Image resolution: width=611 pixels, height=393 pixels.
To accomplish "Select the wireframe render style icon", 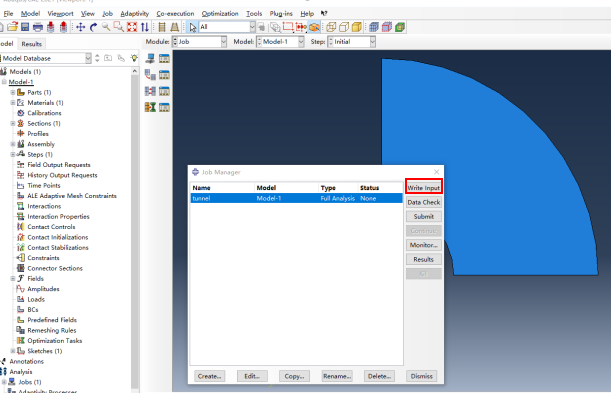I will tap(331, 27).
